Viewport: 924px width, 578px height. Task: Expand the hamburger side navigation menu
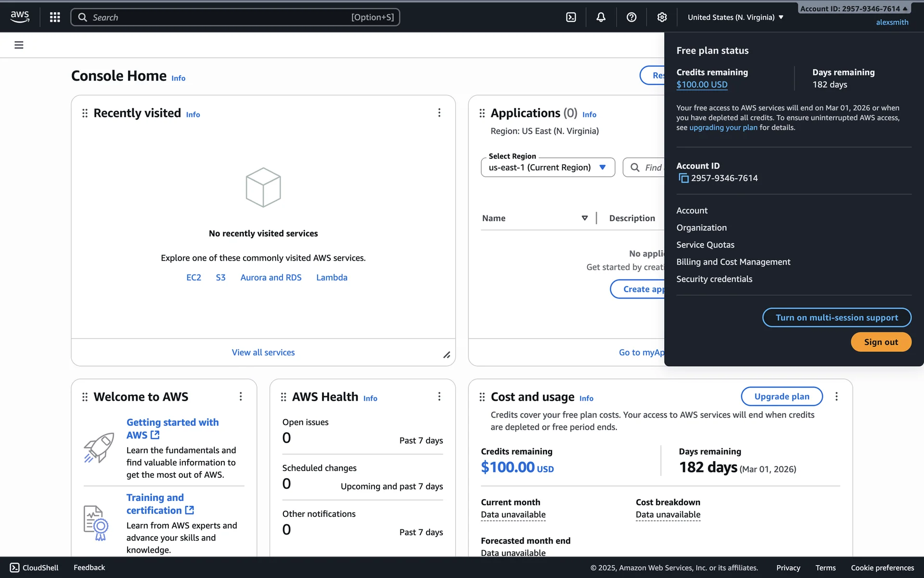pyautogui.click(x=19, y=45)
